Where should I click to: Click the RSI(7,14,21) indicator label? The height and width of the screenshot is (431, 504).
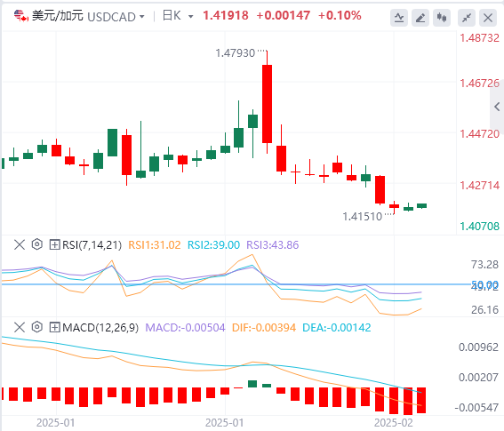[92, 245]
